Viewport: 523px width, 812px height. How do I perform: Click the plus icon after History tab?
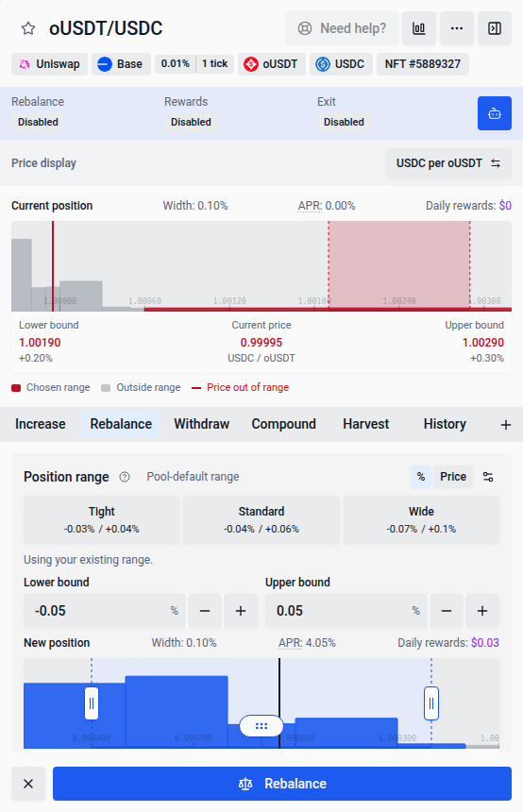tap(506, 425)
